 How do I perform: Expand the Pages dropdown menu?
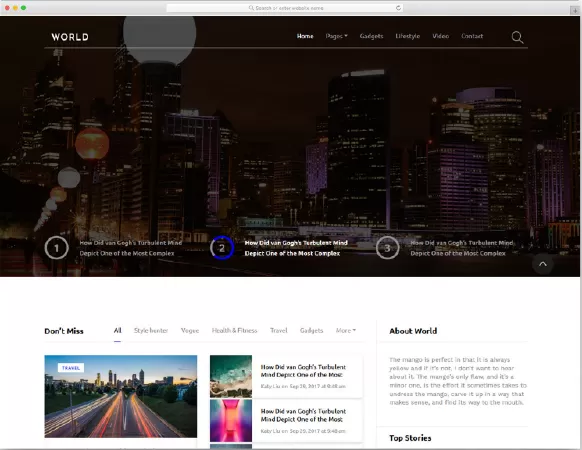(336, 36)
